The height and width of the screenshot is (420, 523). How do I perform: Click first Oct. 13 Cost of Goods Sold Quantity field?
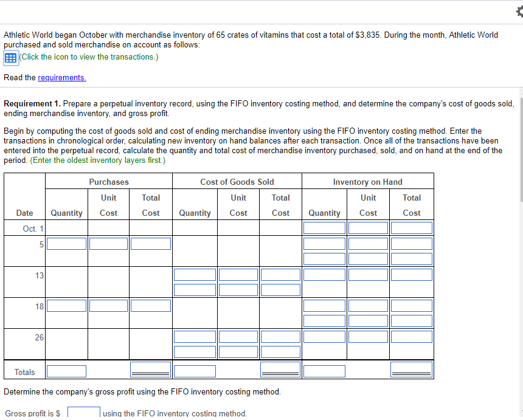pos(195,274)
